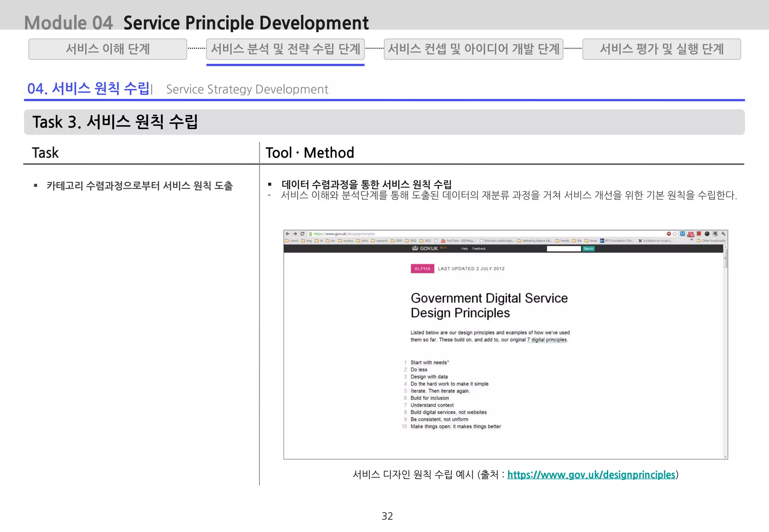The height and width of the screenshot is (532, 769).
Task: Open the '2011' bookmark folder
Action: 411,240
